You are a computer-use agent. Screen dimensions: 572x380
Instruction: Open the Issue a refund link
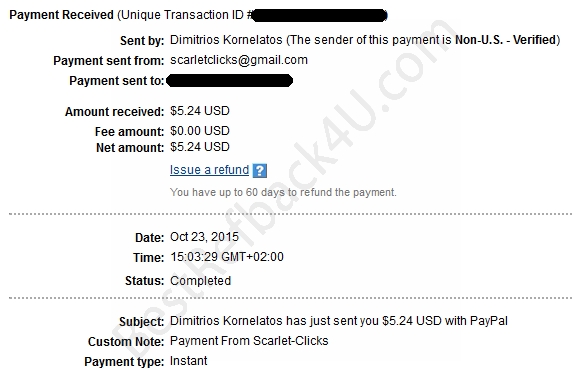209,170
